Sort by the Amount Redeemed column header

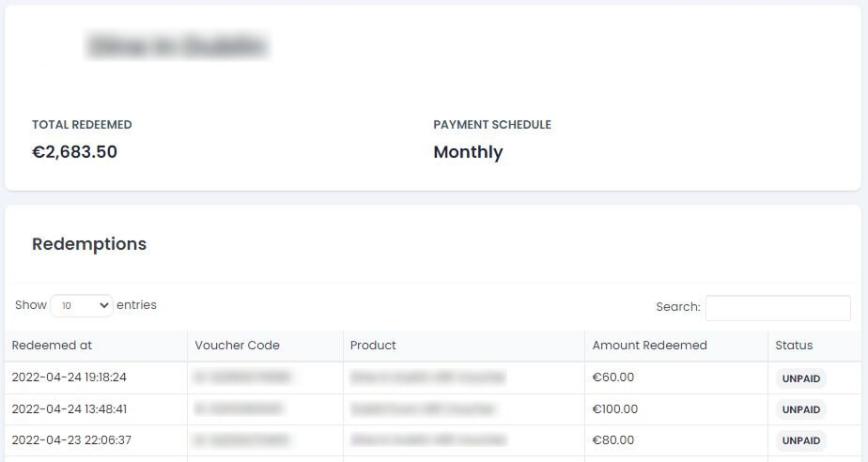click(x=649, y=346)
